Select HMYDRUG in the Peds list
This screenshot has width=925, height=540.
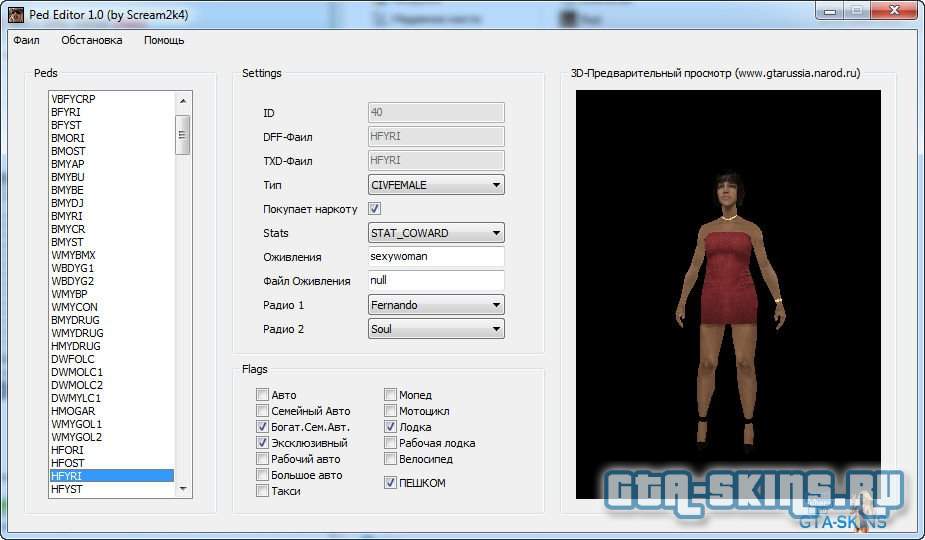coord(112,346)
